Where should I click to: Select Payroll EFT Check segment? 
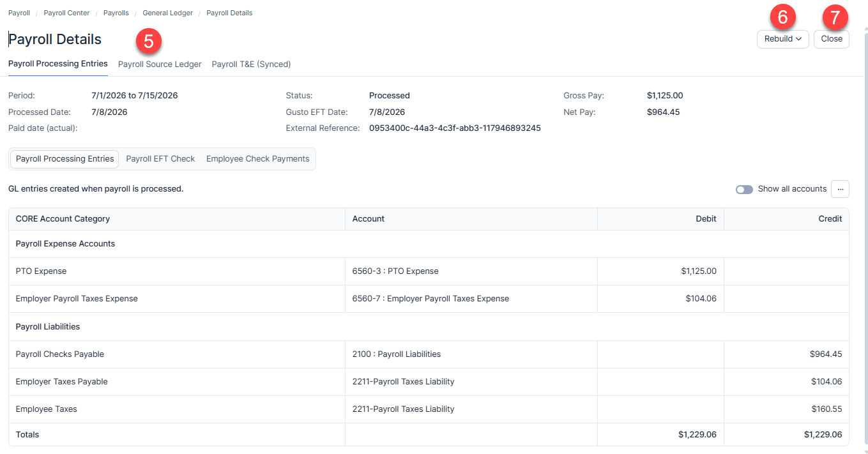click(160, 159)
